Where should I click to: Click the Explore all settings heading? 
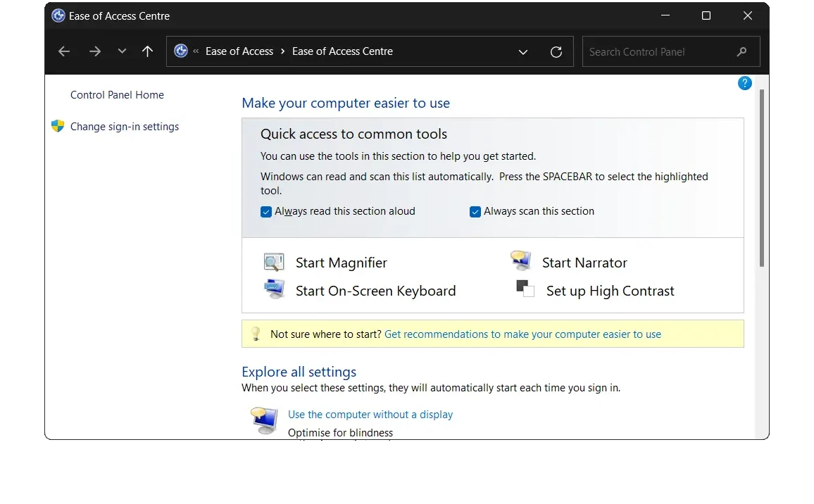[x=299, y=372]
